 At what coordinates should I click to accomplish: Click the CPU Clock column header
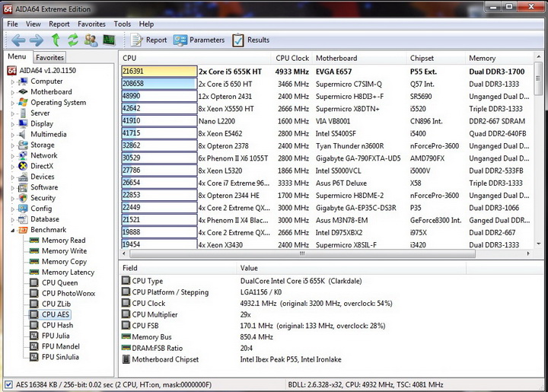click(x=292, y=58)
